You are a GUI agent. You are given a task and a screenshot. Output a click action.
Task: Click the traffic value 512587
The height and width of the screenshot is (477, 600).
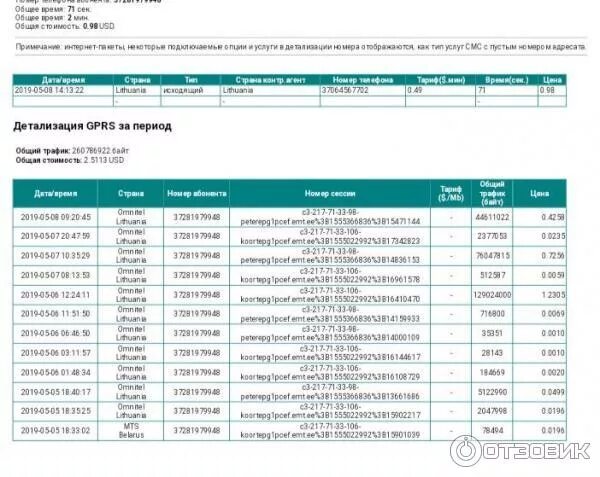point(492,275)
